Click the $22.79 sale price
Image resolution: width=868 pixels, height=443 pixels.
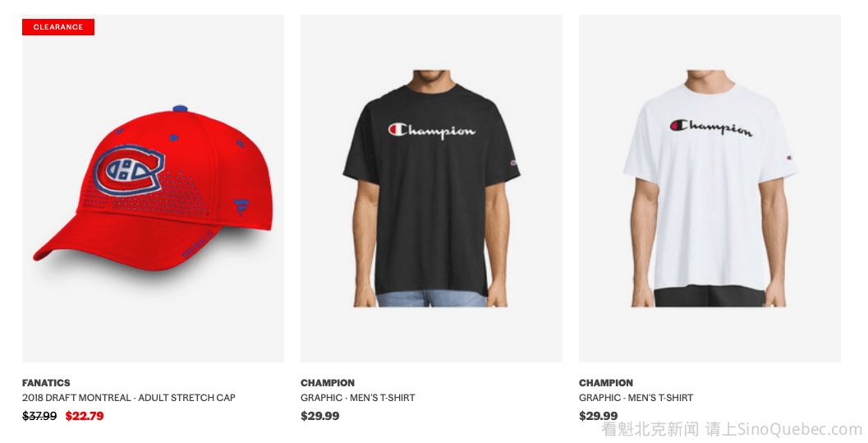85,416
